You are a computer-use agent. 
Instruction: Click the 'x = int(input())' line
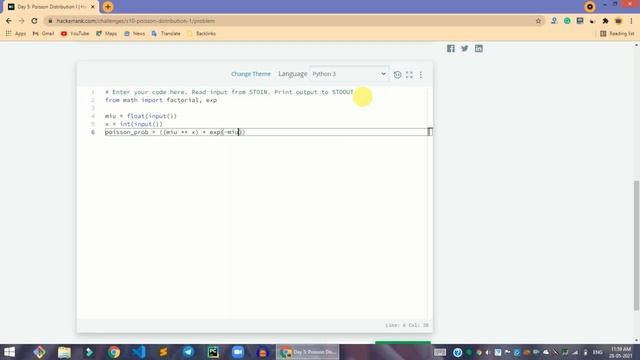tap(133, 124)
